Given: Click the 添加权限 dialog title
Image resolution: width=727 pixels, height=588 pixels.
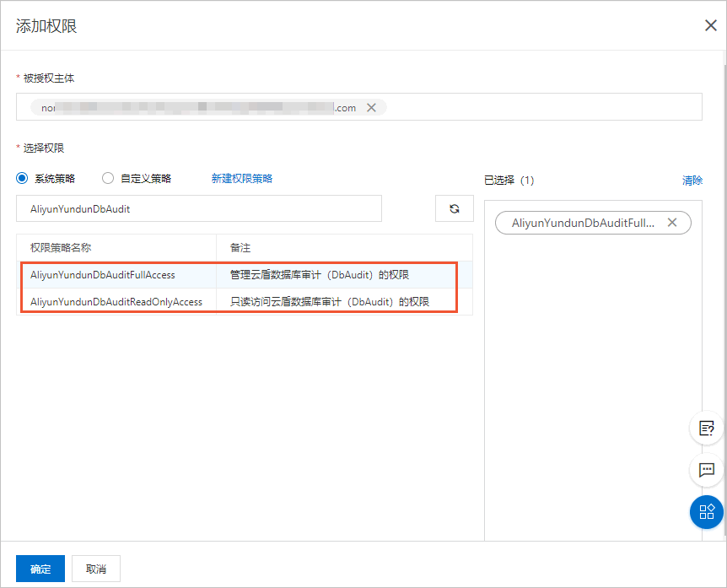Looking at the screenshot, I should [x=46, y=26].
